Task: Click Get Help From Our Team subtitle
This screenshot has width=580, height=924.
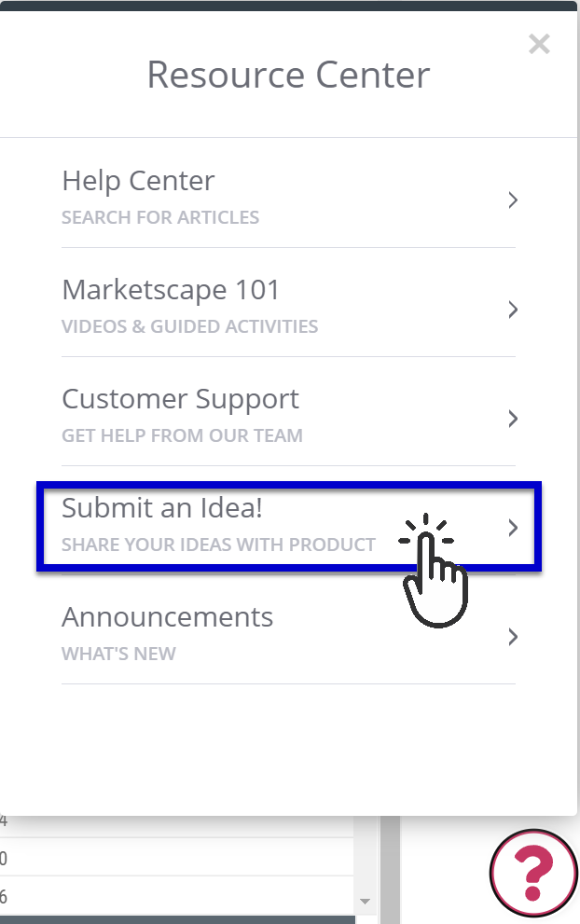Action: pos(182,435)
